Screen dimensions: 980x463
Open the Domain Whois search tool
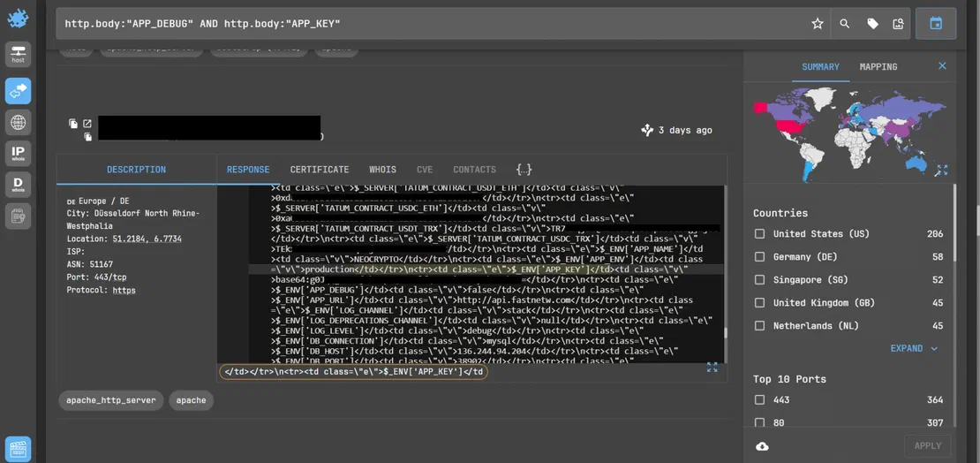coord(19,185)
